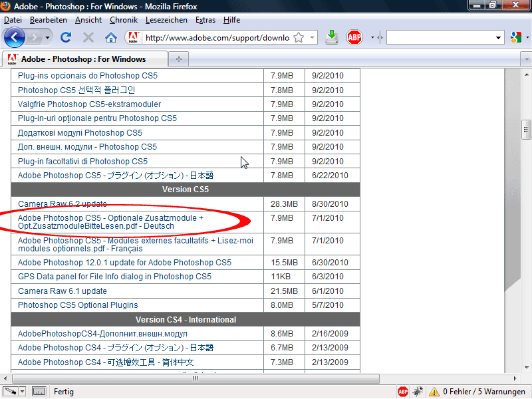Open the Extras menu
Screen dimensions: 532x399
pyautogui.click(x=205, y=20)
